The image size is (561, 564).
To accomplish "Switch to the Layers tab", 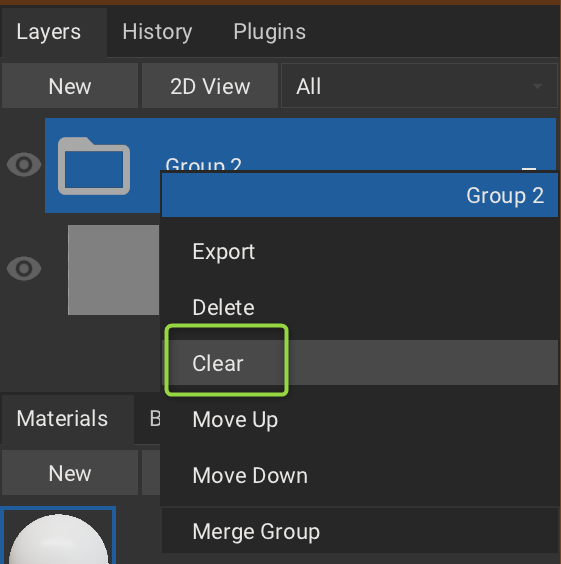I will pyautogui.click(x=54, y=32).
